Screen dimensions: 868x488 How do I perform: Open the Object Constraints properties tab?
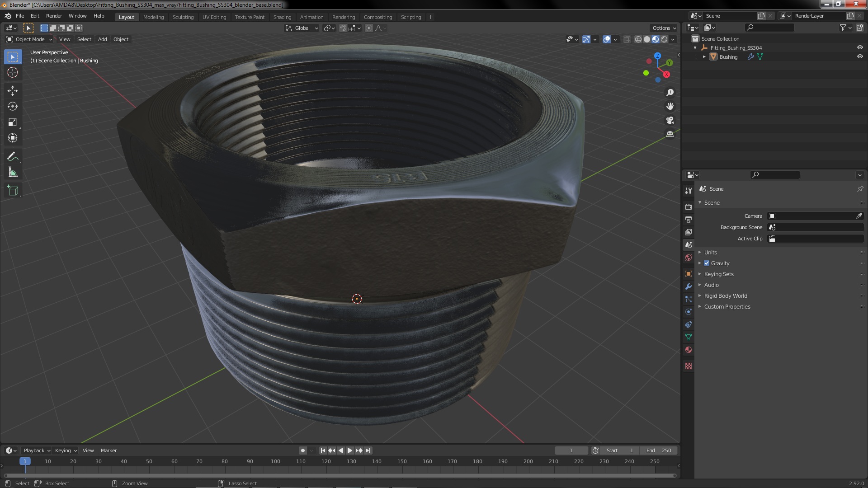click(689, 324)
